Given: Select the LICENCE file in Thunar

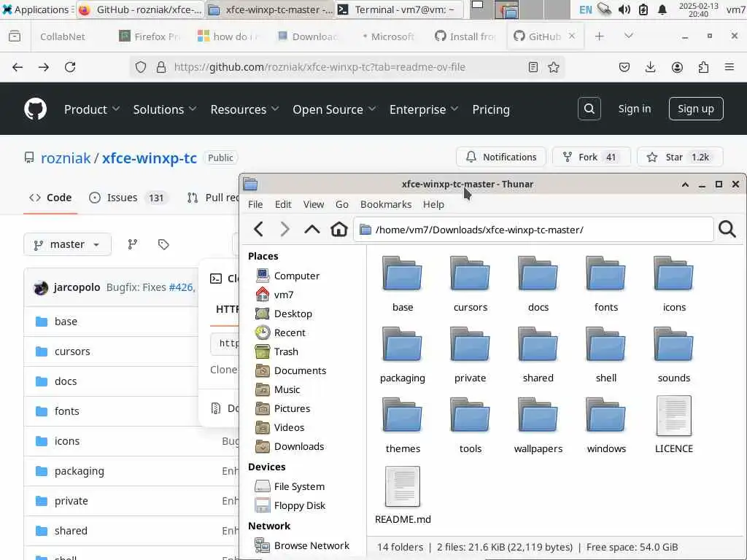Looking at the screenshot, I should coord(673,425).
